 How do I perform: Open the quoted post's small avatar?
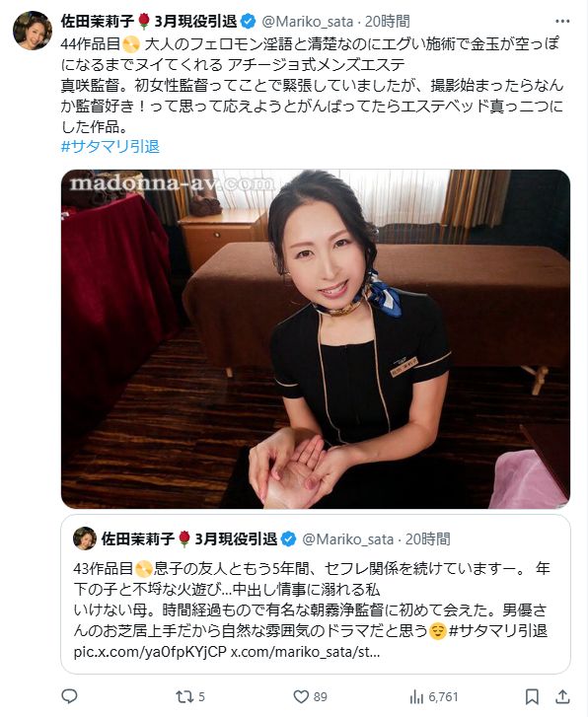click(85, 538)
